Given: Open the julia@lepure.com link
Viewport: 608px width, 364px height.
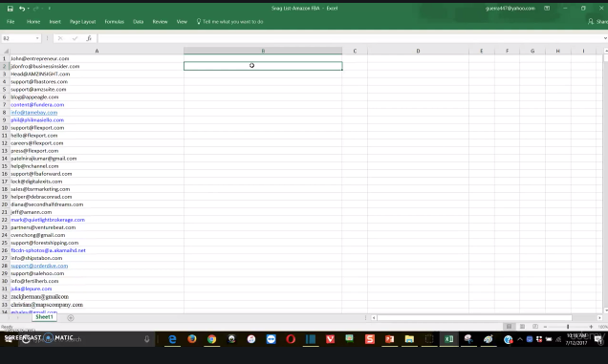Looking at the screenshot, I should point(31,289).
